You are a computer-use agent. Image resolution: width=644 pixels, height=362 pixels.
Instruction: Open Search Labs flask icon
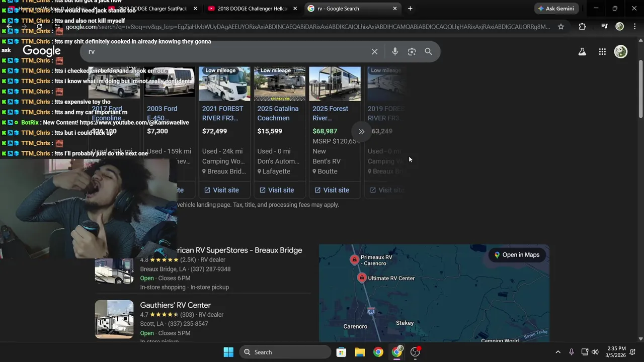click(x=582, y=52)
